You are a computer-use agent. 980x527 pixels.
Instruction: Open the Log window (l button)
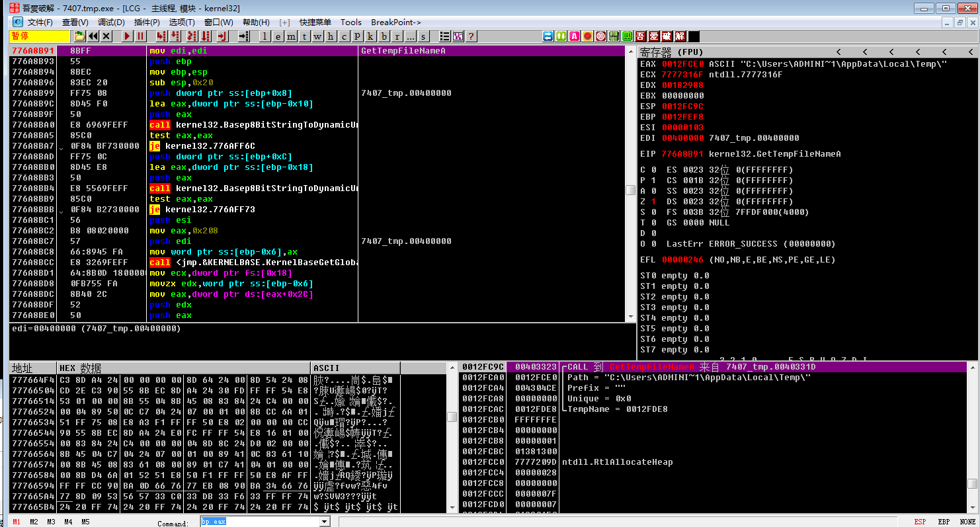pyautogui.click(x=265, y=36)
